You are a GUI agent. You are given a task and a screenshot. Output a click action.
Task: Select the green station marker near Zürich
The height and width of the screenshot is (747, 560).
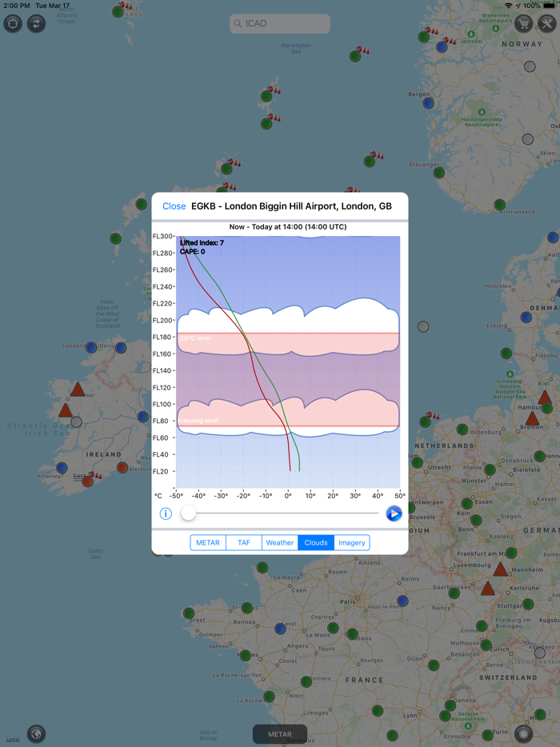point(486,645)
